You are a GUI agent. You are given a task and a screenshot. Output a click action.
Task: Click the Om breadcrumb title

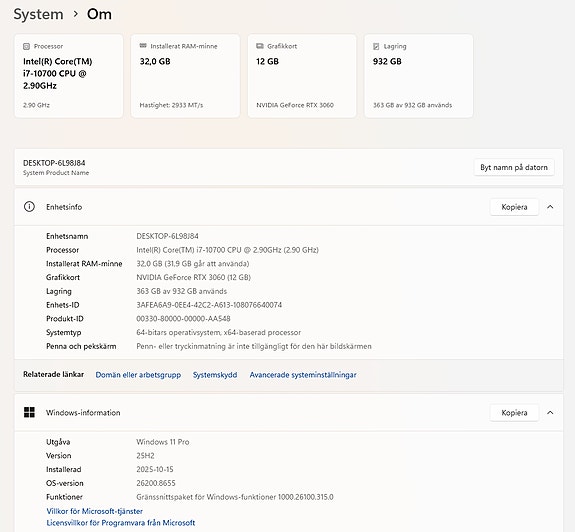click(x=99, y=14)
